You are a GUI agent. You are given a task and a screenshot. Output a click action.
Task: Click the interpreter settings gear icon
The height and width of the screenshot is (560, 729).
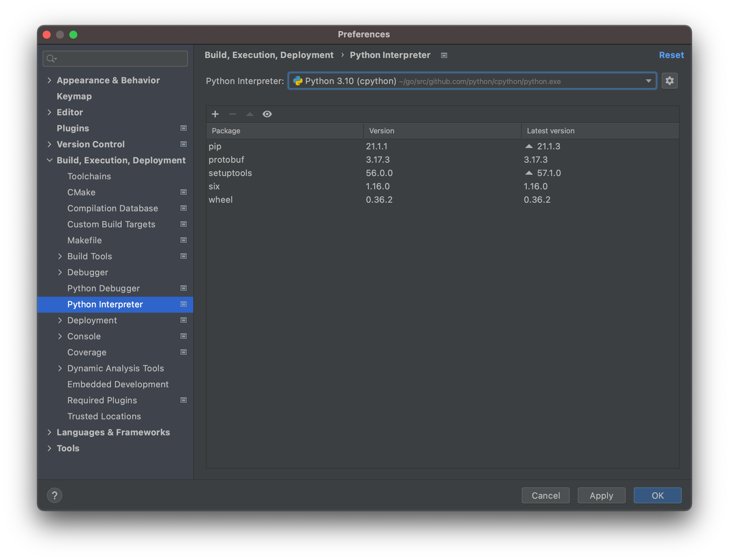(x=669, y=81)
